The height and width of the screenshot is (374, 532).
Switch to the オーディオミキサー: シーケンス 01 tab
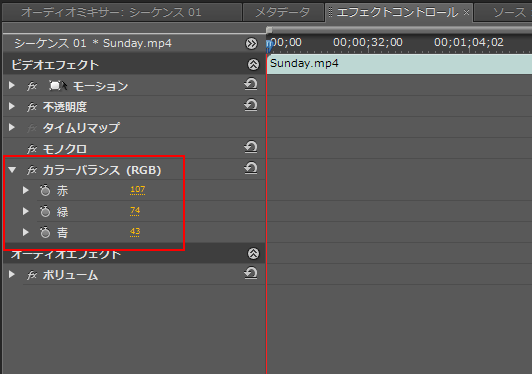pos(121,13)
